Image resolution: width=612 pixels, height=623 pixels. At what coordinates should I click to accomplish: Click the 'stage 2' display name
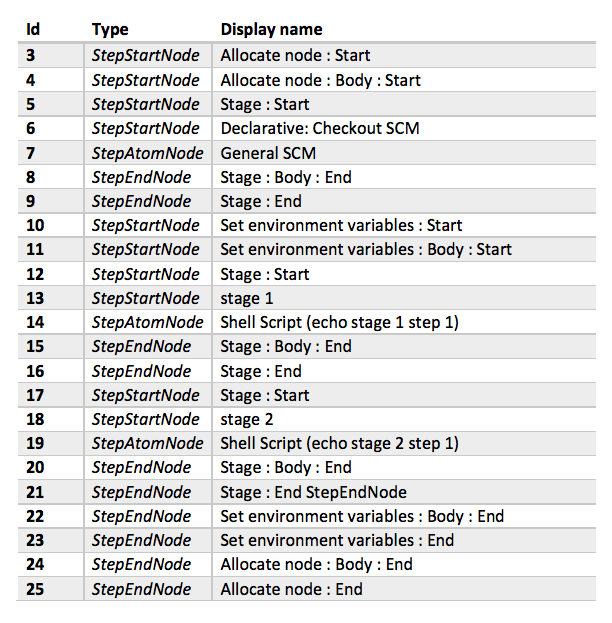pos(247,420)
